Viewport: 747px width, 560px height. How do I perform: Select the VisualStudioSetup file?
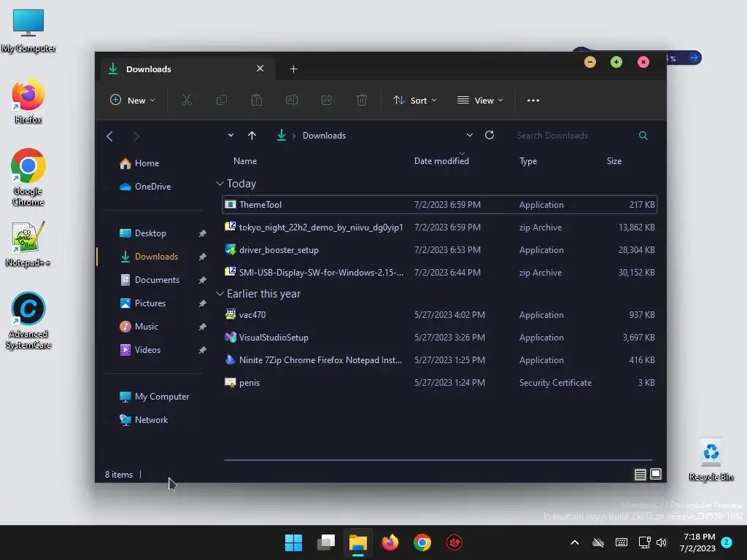click(x=440, y=338)
